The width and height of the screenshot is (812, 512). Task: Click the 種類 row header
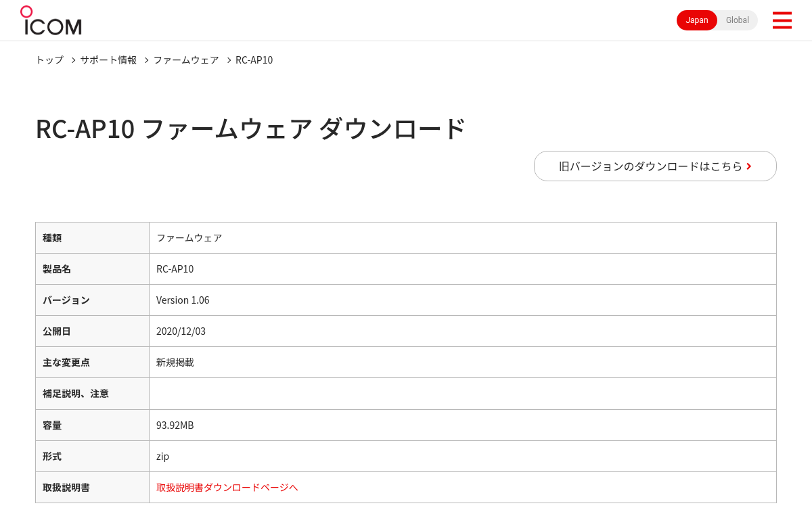click(93, 237)
